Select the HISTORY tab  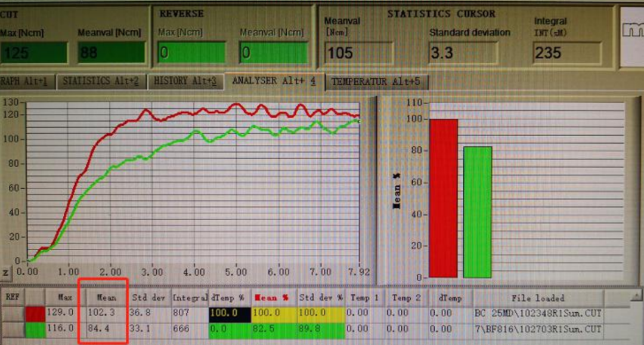(185, 81)
